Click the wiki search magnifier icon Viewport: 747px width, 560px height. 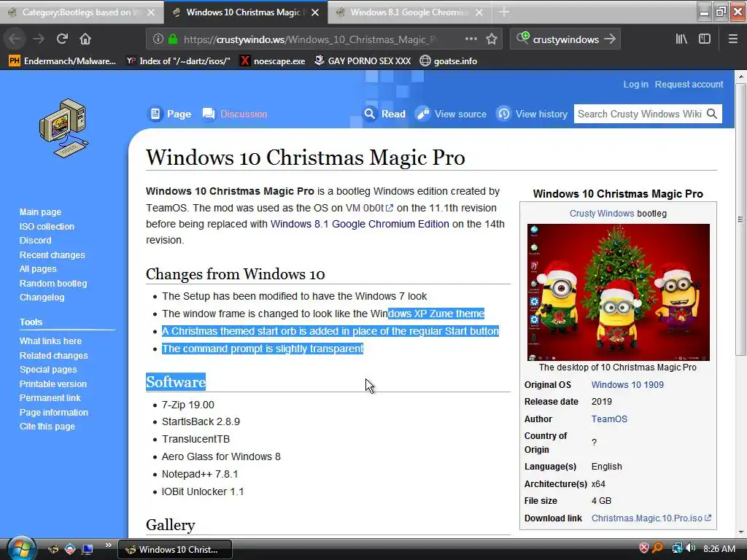click(x=712, y=114)
